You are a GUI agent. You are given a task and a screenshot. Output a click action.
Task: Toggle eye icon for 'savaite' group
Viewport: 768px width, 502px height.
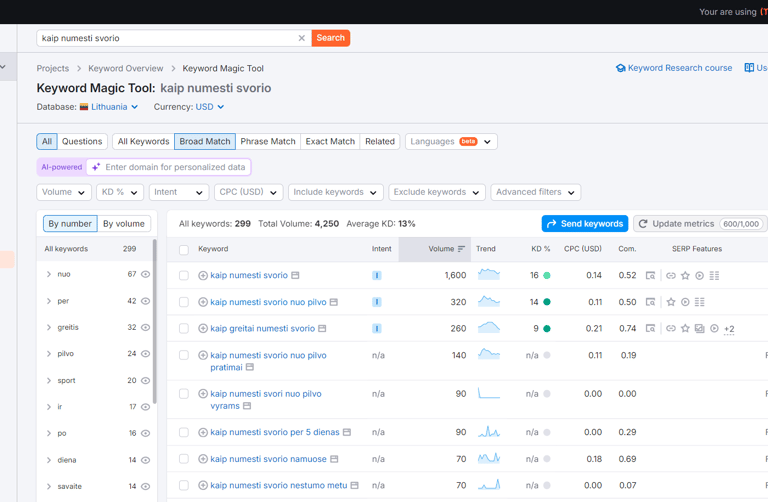(x=145, y=486)
